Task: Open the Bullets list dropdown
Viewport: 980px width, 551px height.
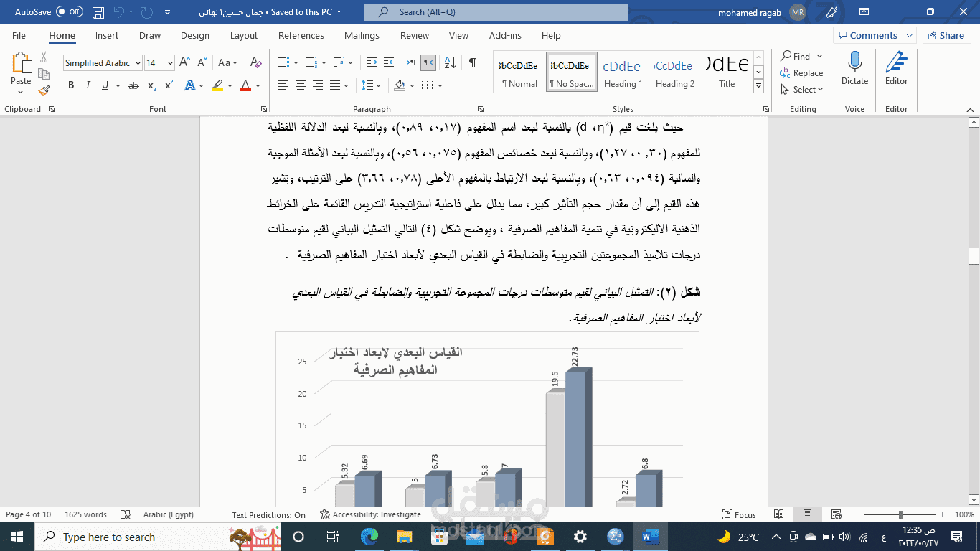Action: [x=296, y=62]
